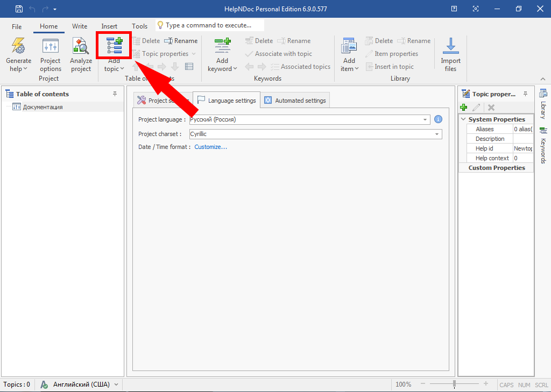The width and height of the screenshot is (551, 392).
Task: Open Add keyword dropdown arrow
Action: 235,68
